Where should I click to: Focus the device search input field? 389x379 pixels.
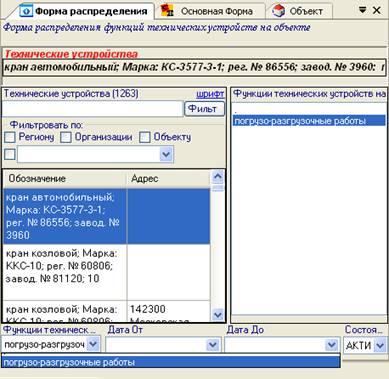[x=92, y=109]
